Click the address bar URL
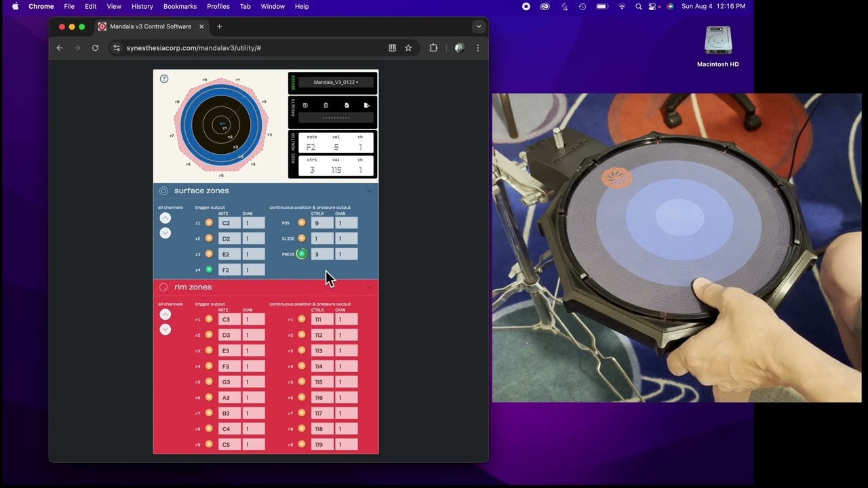The height and width of the screenshot is (488, 868). click(x=193, y=48)
